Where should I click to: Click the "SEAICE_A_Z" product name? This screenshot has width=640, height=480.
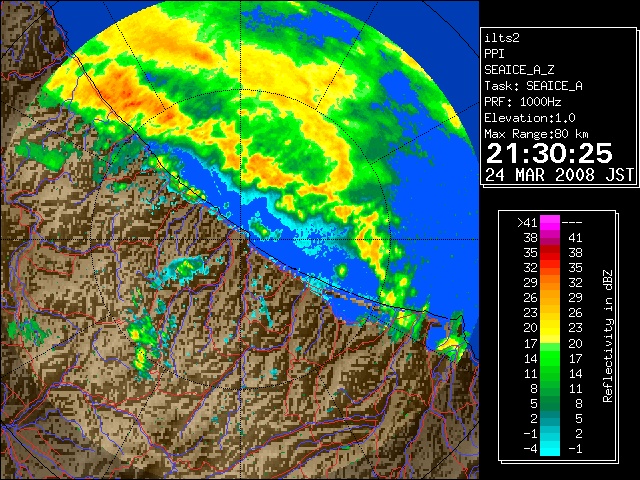[x=519, y=70]
